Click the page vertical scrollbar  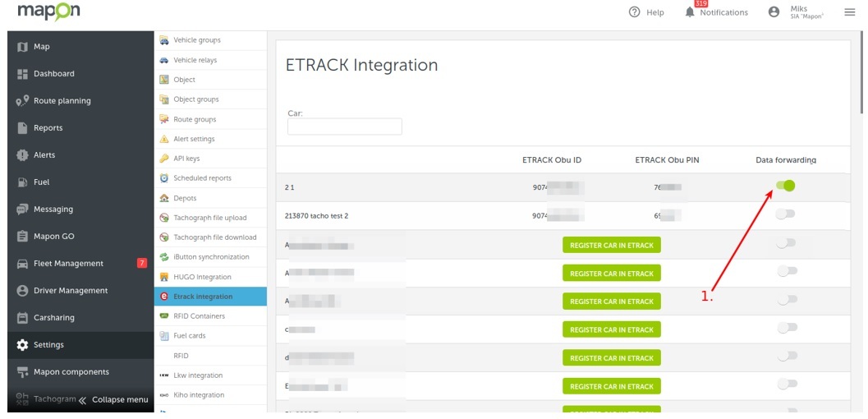click(863, 72)
